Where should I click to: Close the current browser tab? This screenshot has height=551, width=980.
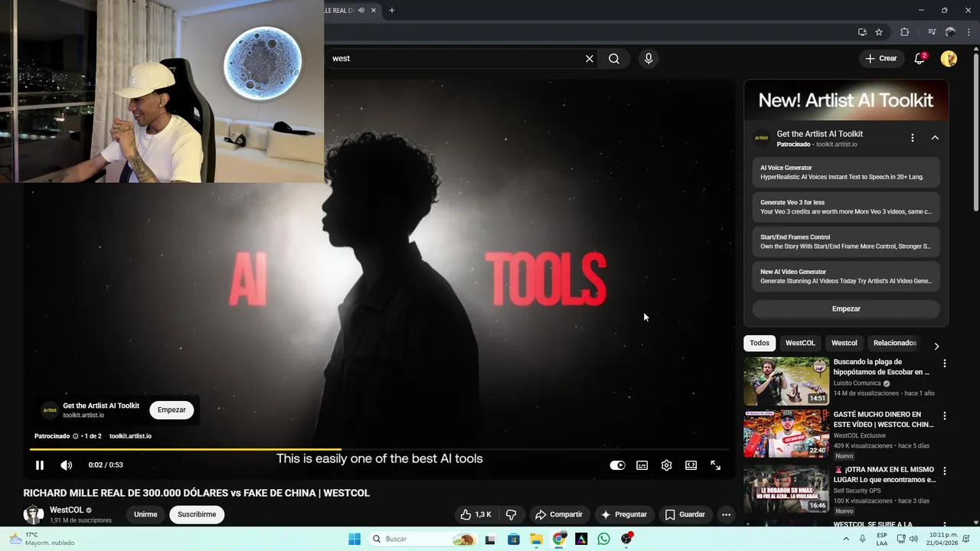(374, 10)
